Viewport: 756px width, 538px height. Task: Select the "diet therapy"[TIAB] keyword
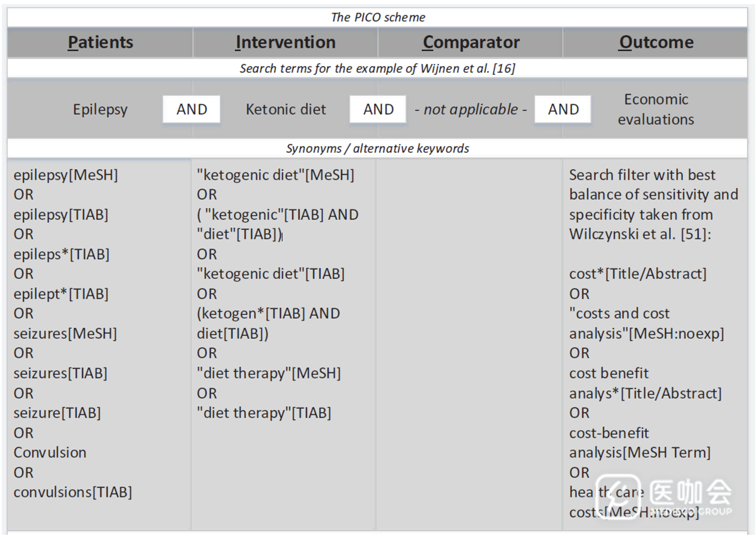point(264,413)
